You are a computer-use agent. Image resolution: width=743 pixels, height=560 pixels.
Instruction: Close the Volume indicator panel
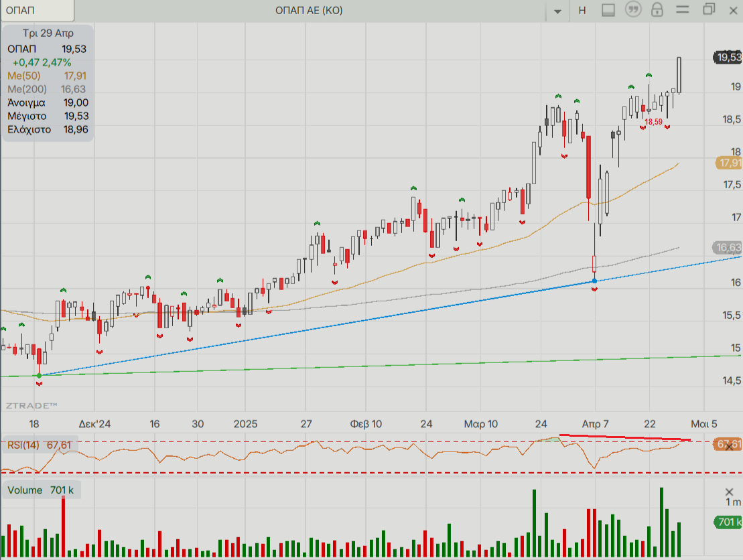[x=730, y=492]
